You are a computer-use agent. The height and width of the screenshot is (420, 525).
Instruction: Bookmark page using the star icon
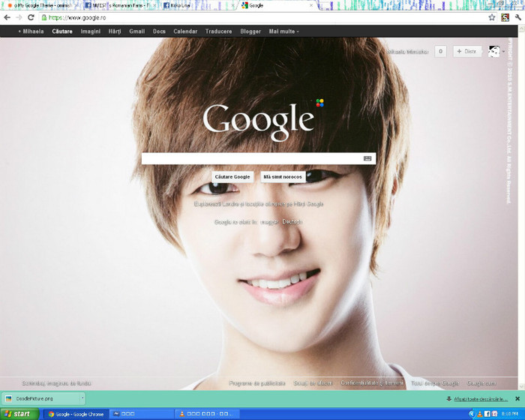tap(492, 17)
